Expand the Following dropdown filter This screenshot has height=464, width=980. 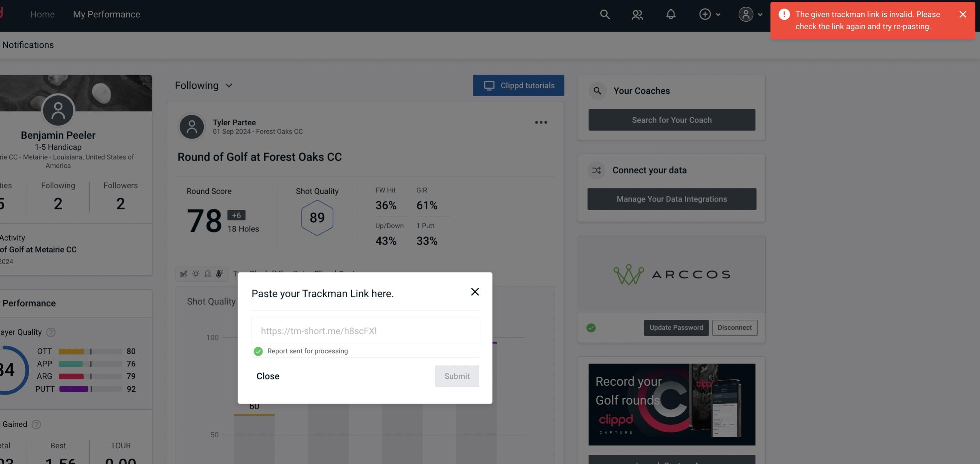(204, 85)
